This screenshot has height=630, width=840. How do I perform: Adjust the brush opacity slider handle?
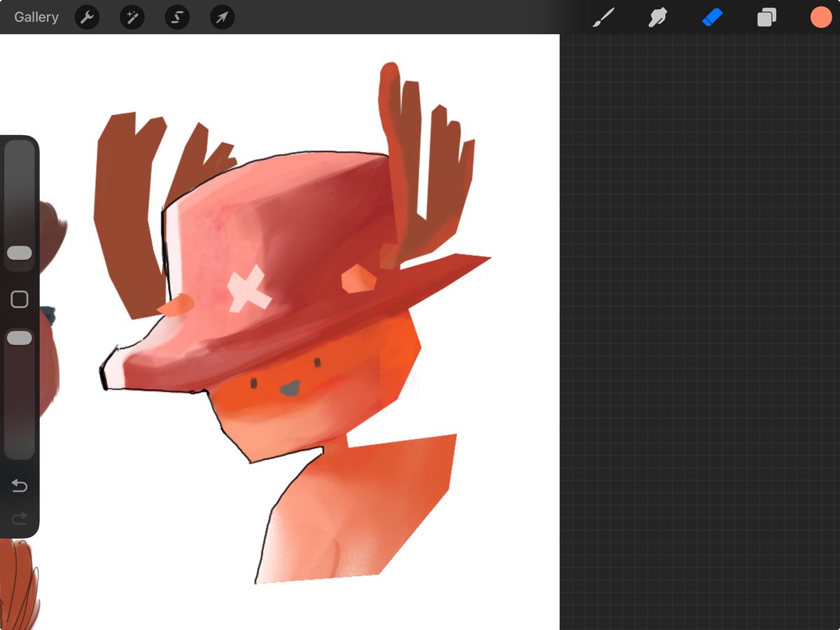click(19, 338)
